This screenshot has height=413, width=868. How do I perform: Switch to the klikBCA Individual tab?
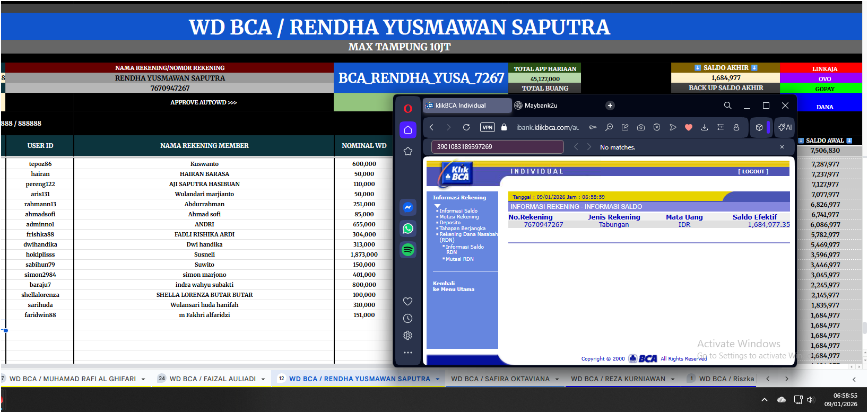click(x=467, y=106)
